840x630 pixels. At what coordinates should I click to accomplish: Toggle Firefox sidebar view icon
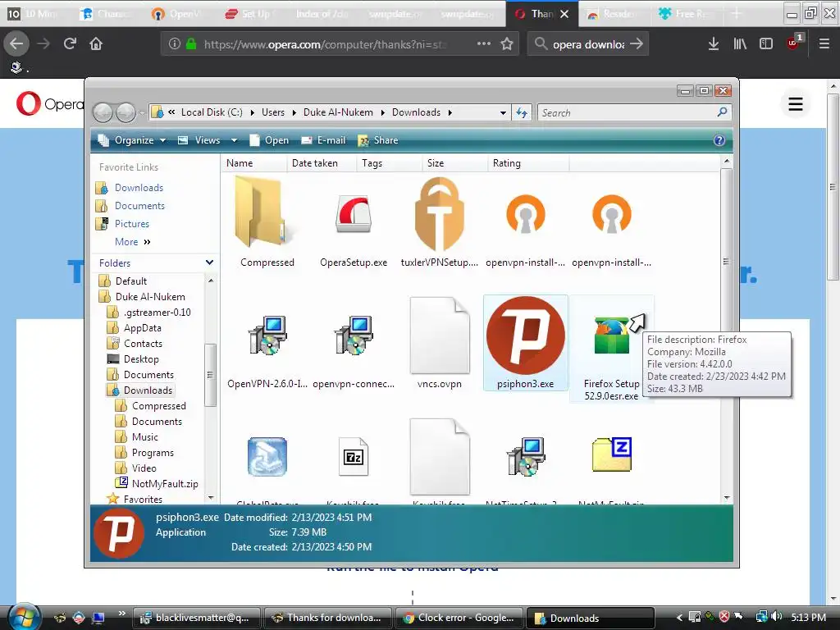[x=766, y=44]
